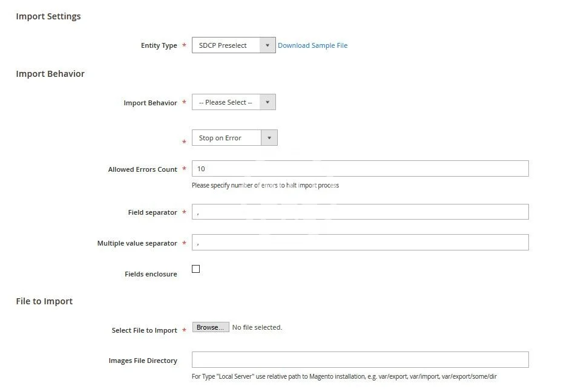Click the Allowed Errors Count input field
The image size is (578, 392).
point(360,169)
